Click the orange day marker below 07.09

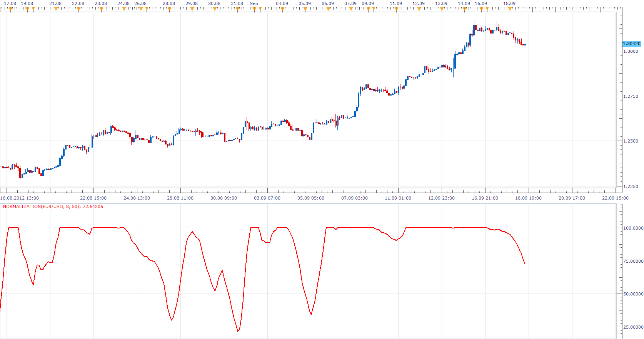coord(351,9)
